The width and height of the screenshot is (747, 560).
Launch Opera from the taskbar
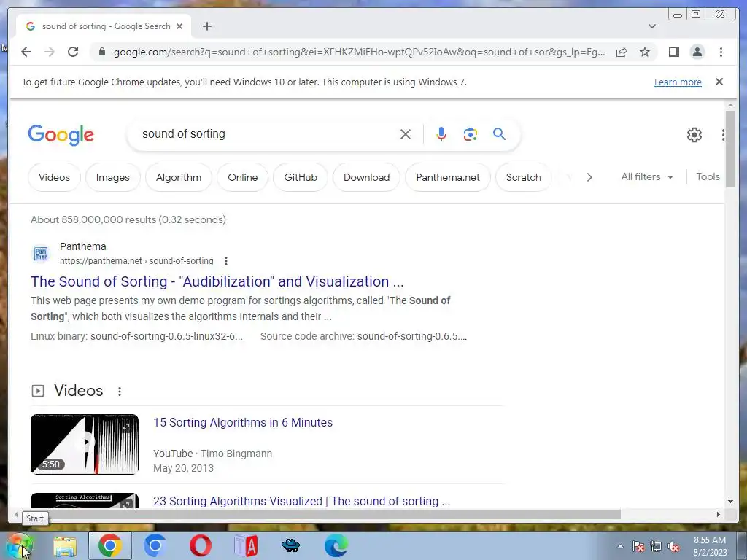[x=201, y=545]
